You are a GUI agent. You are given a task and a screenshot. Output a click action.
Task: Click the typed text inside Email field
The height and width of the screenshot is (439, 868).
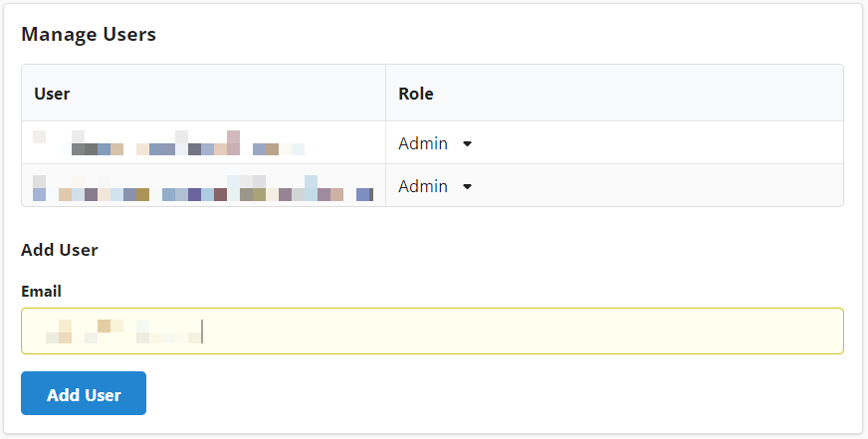[119, 330]
